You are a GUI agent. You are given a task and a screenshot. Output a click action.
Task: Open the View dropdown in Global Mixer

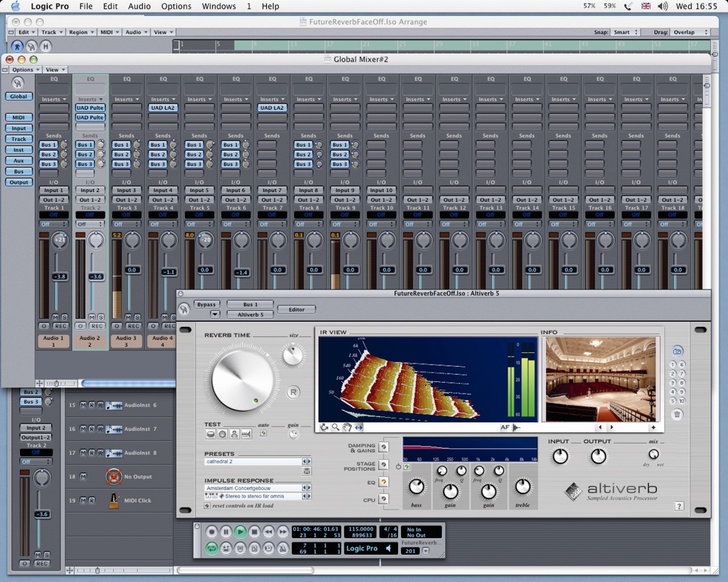pos(55,70)
